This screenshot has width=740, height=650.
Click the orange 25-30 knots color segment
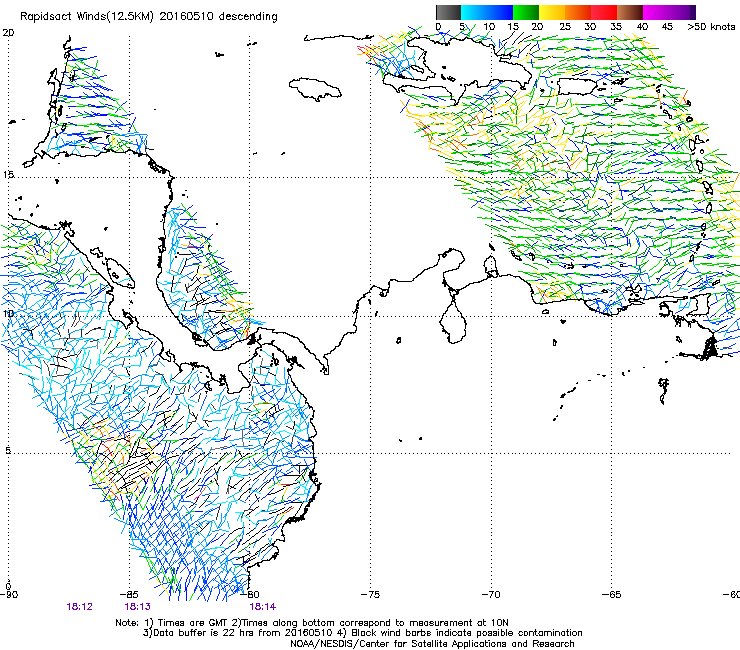click(x=578, y=12)
